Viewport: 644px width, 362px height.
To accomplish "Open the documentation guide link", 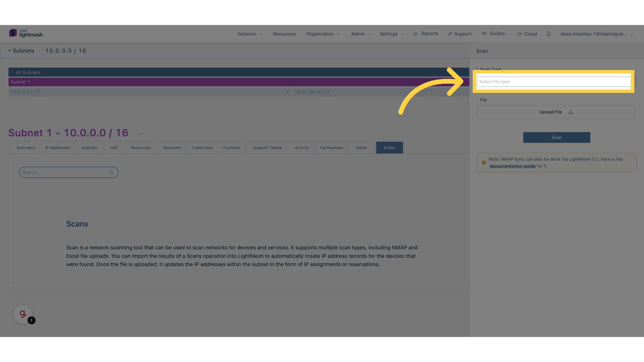I will coord(512,166).
